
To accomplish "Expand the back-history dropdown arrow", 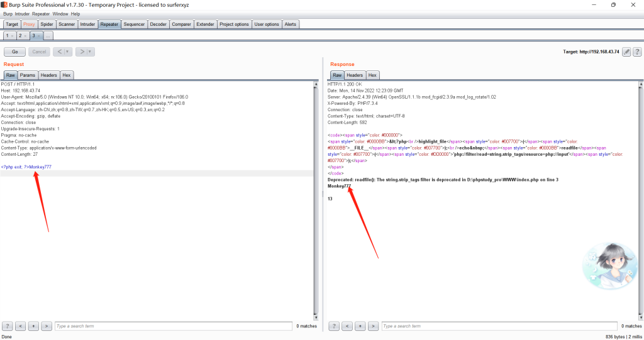I will [67, 52].
